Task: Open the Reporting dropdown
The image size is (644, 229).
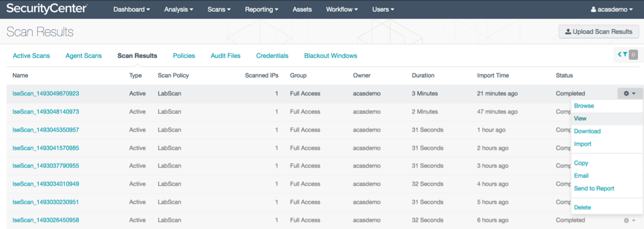Action: click(x=262, y=9)
